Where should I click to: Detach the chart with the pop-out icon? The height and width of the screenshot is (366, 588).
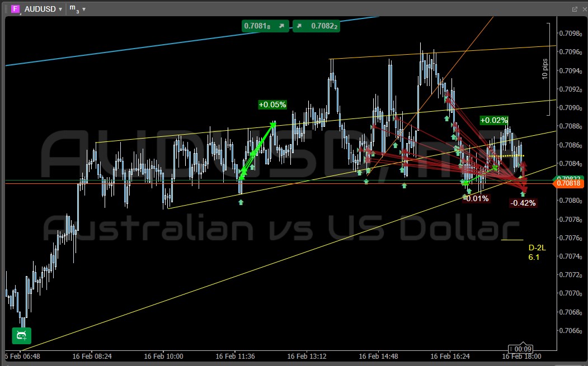click(574, 9)
